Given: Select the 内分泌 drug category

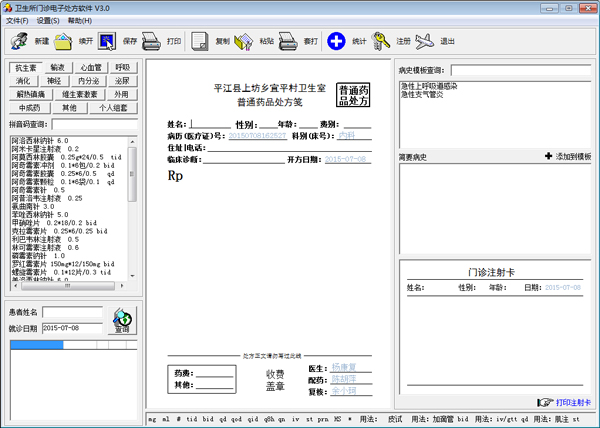Looking at the screenshot, I should pyautogui.click(x=89, y=81).
